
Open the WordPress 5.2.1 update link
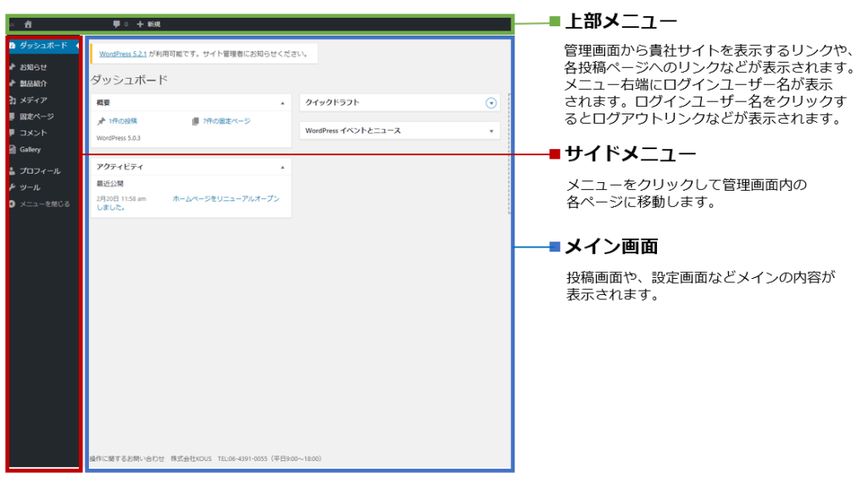pos(123,53)
